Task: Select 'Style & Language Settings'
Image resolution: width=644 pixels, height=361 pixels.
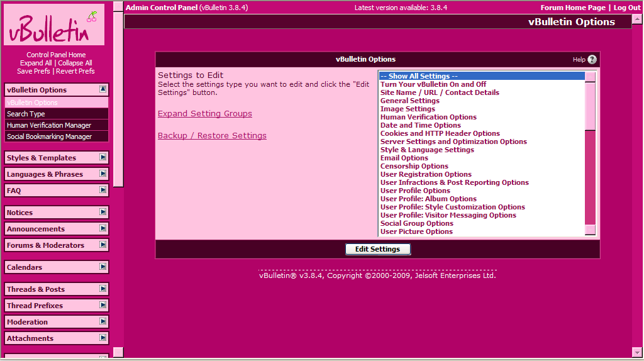Action: 482,150
